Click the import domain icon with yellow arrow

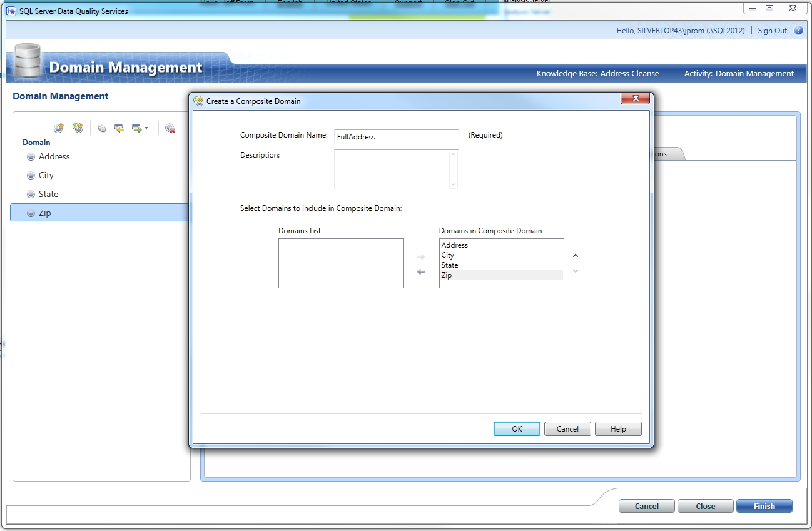(119, 128)
